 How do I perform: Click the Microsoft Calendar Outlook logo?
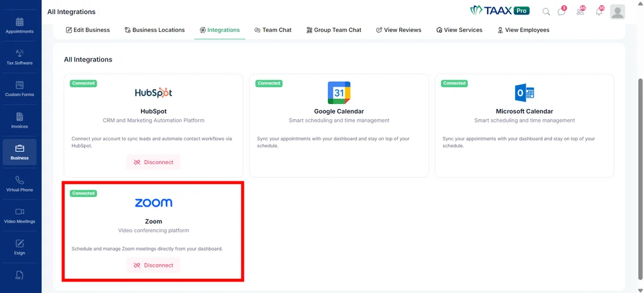click(x=524, y=93)
